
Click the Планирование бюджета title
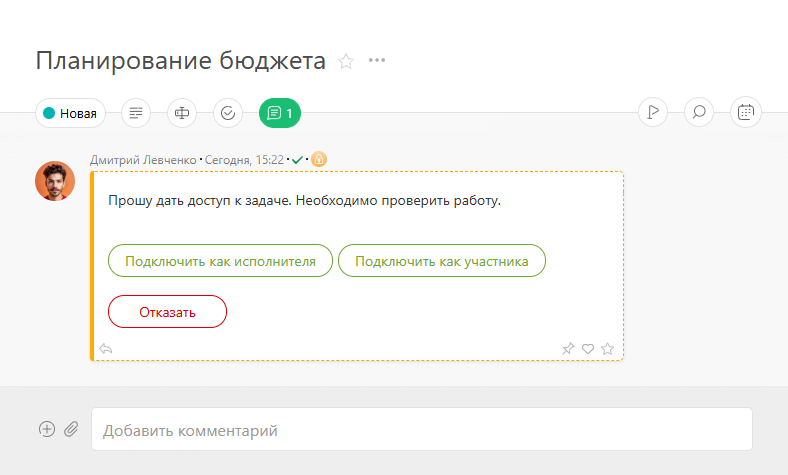pyautogui.click(x=181, y=61)
